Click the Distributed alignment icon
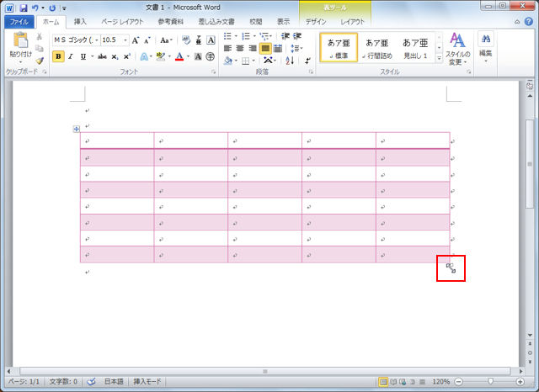 pyautogui.click(x=278, y=49)
